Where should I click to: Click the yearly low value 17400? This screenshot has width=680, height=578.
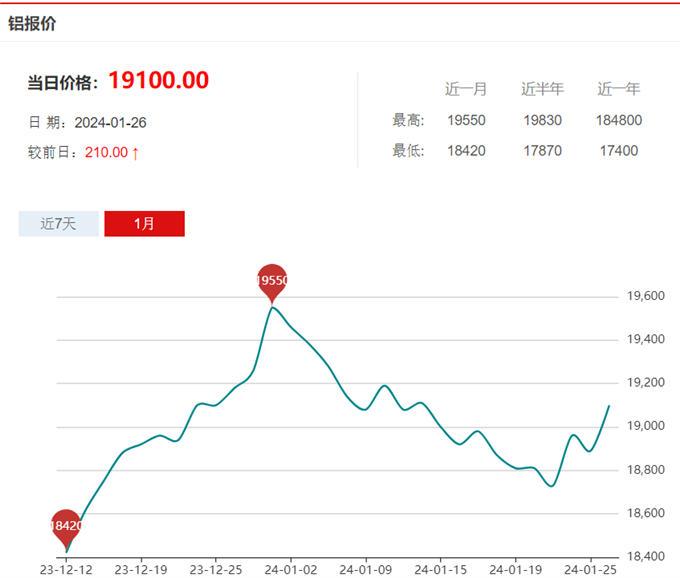pyautogui.click(x=619, y=150)
